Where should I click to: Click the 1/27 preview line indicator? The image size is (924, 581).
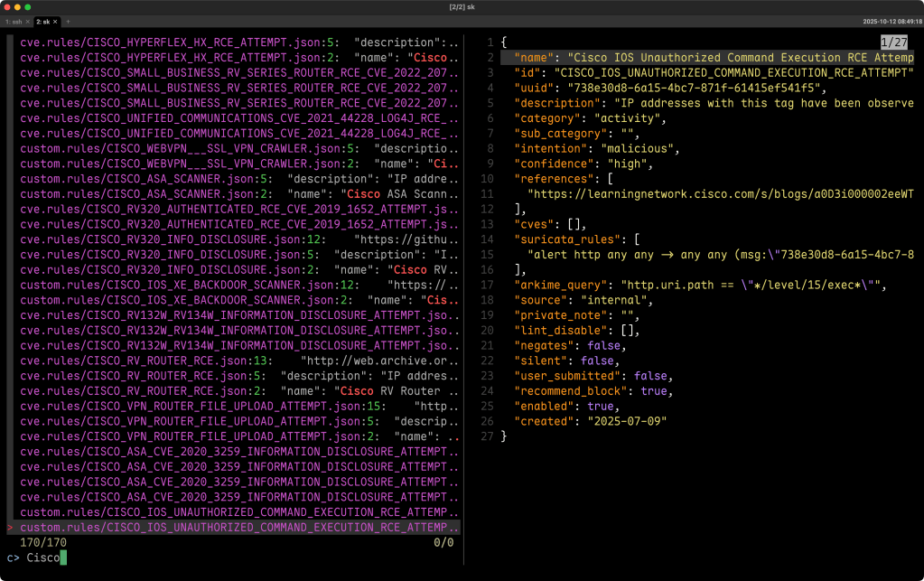tap(894, 42)
